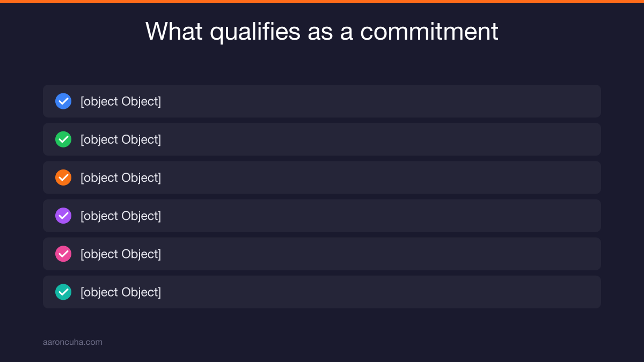
Task: Click '[object Object]' text beside teal check
Action: coord(121,292)
